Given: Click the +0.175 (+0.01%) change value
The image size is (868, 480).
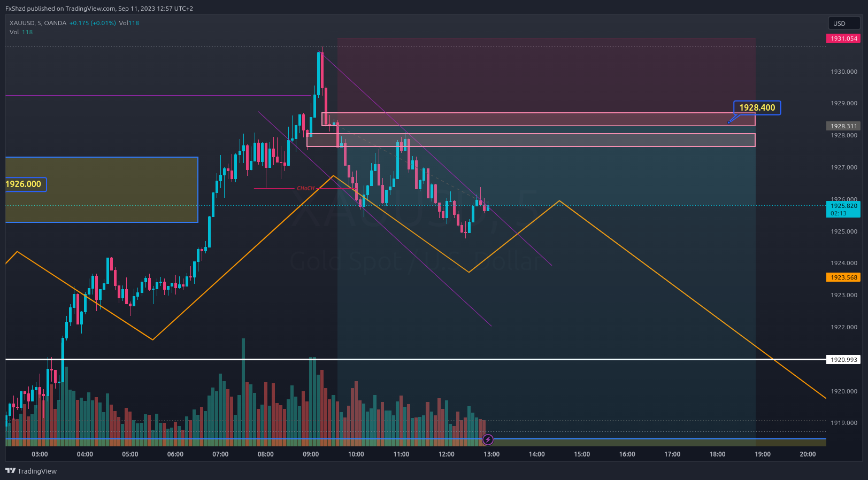Looking at the screenshot, I should pyautogui.click(x=93, y=23).
